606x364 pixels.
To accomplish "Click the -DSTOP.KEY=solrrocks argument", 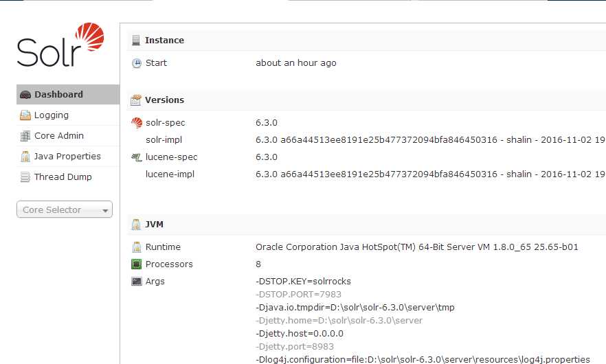I will (303, 282).
